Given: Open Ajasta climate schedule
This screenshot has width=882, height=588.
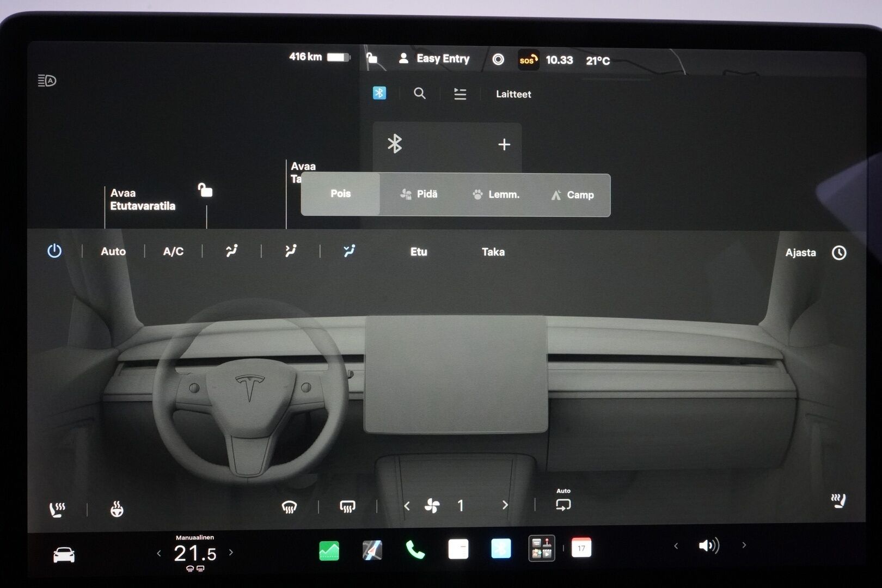Looking at the screenshot, I should (x=800, y=253).
